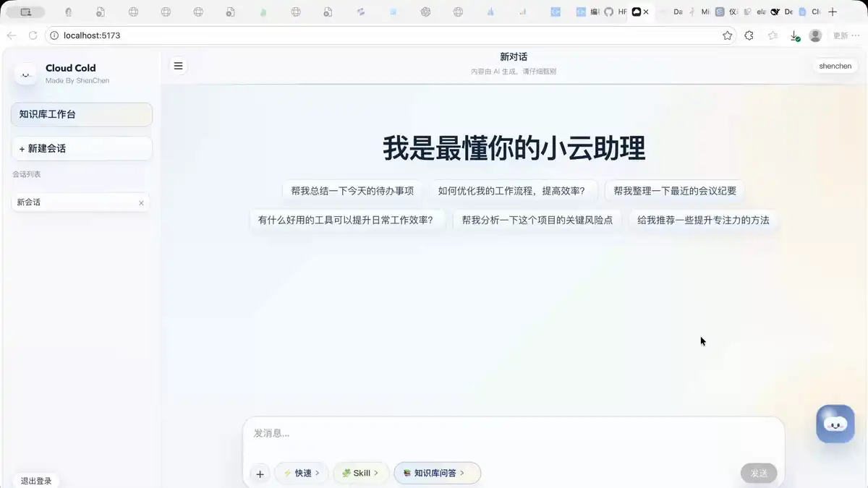This screenshot has width=868, height=488.
Task: Open the browser extensions puzzle icon
Action: click(749, 35)
